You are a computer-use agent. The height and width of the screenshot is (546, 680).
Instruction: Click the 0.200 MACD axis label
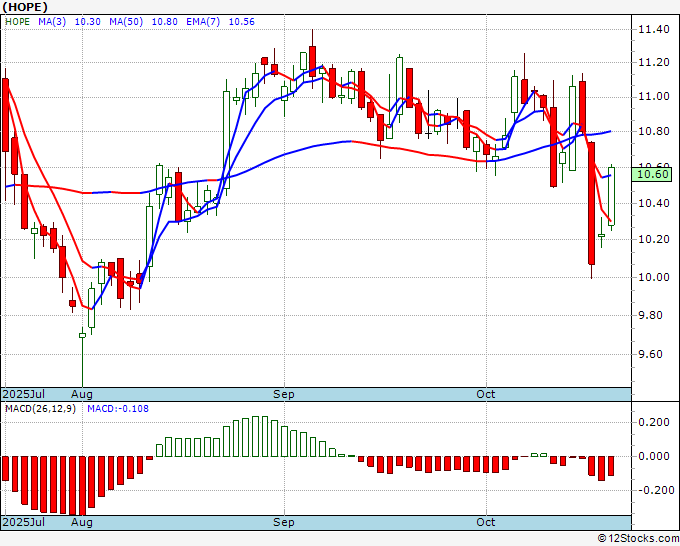click(x=654, y=422)
